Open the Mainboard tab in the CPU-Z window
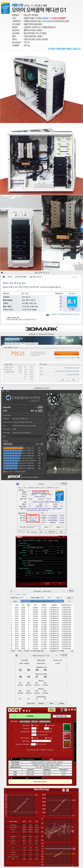This screenshot has width=83, height=868. 32,540
